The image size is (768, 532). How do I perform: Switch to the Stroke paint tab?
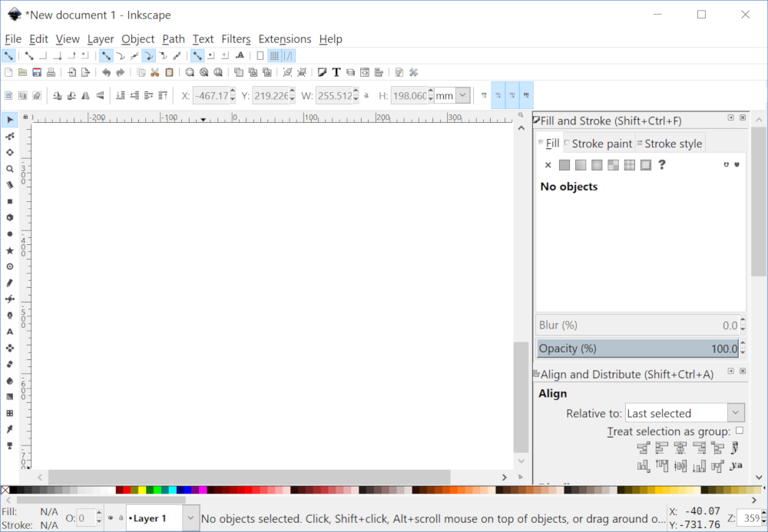601,143
